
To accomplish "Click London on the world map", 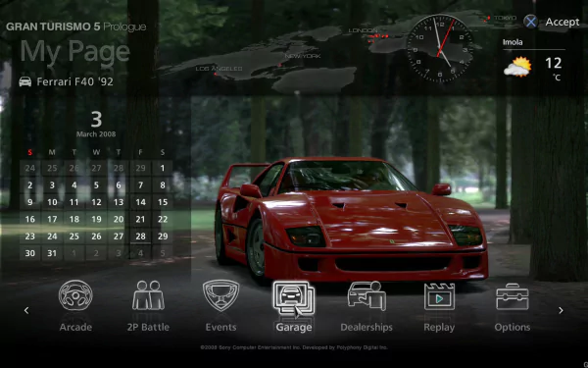I will (x=363, y=30).
